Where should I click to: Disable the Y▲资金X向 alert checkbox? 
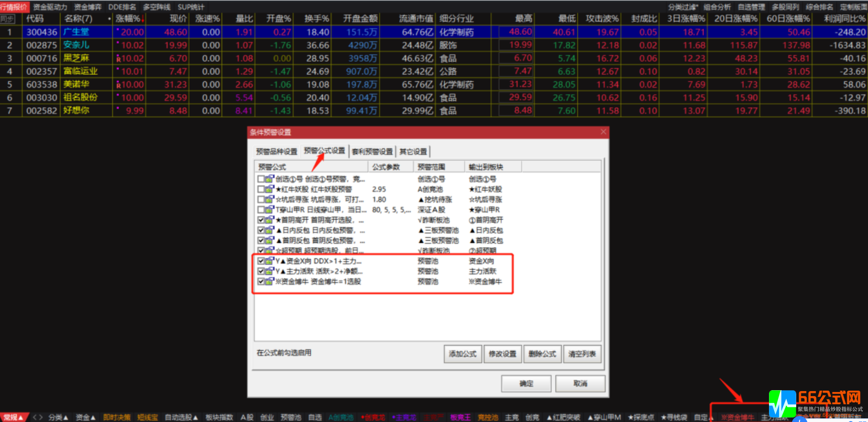(260, 261)
